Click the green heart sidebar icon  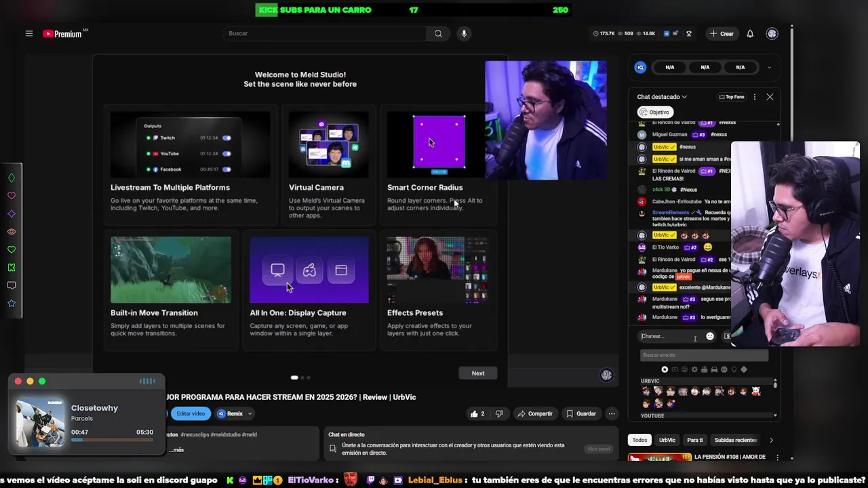(12, 249)
